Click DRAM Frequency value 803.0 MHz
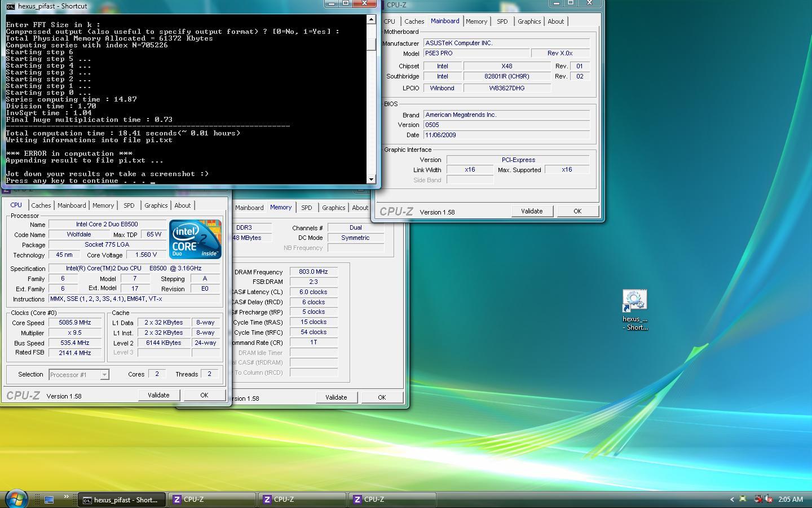812x508 pixels. click(314, 271)
